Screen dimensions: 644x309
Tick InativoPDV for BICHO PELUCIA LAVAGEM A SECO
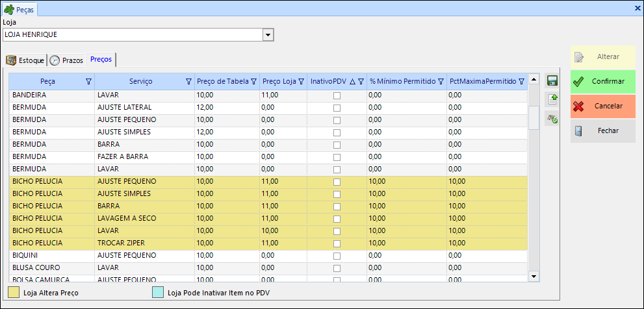tap(337, 219)
